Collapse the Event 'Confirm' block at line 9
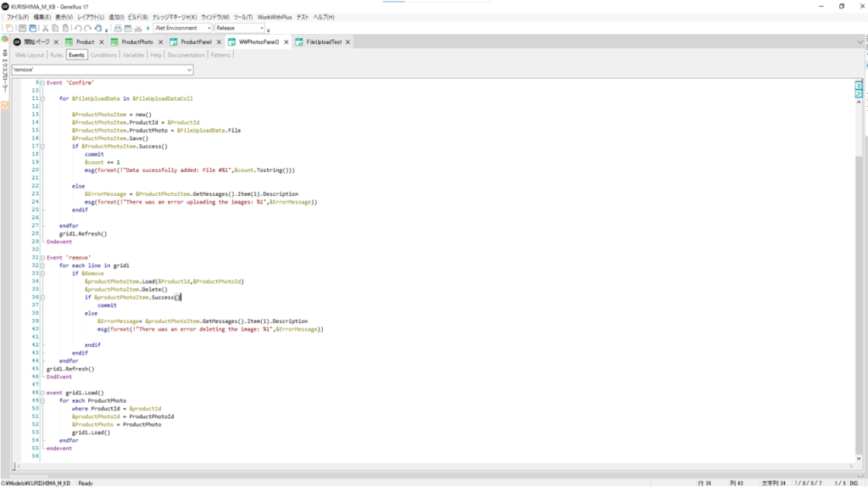 pyautogui.click(x=42, y=83)
